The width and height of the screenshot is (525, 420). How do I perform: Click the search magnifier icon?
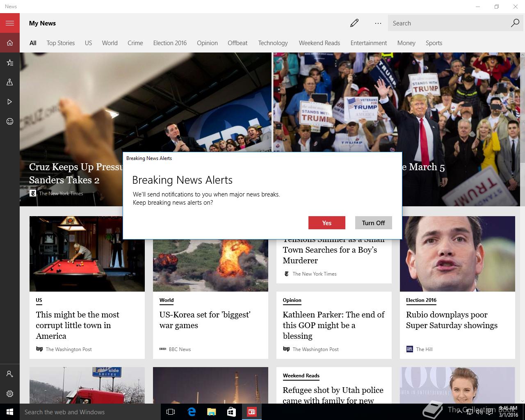click(x=515, y=23)
